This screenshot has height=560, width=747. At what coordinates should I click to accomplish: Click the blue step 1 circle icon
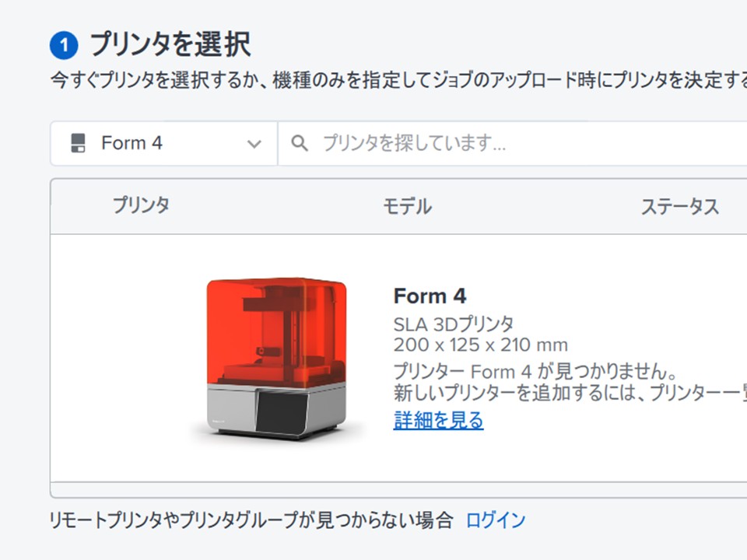[64, 46]
